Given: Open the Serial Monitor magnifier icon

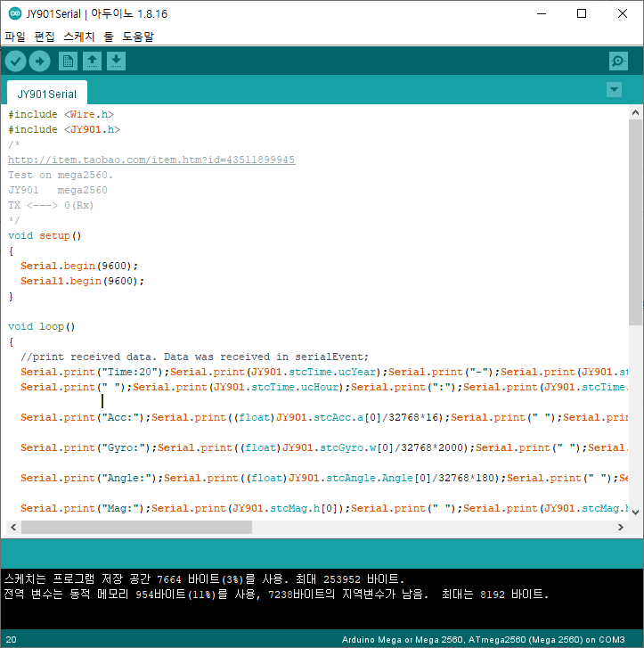Looking at the screenshot, I should point(618,62).
